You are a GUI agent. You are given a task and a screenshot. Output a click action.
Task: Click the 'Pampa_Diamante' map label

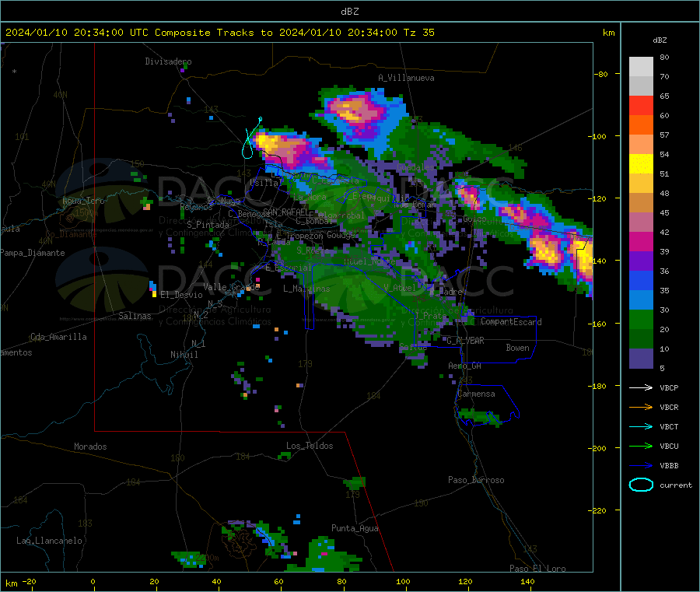tap(33, 253)
